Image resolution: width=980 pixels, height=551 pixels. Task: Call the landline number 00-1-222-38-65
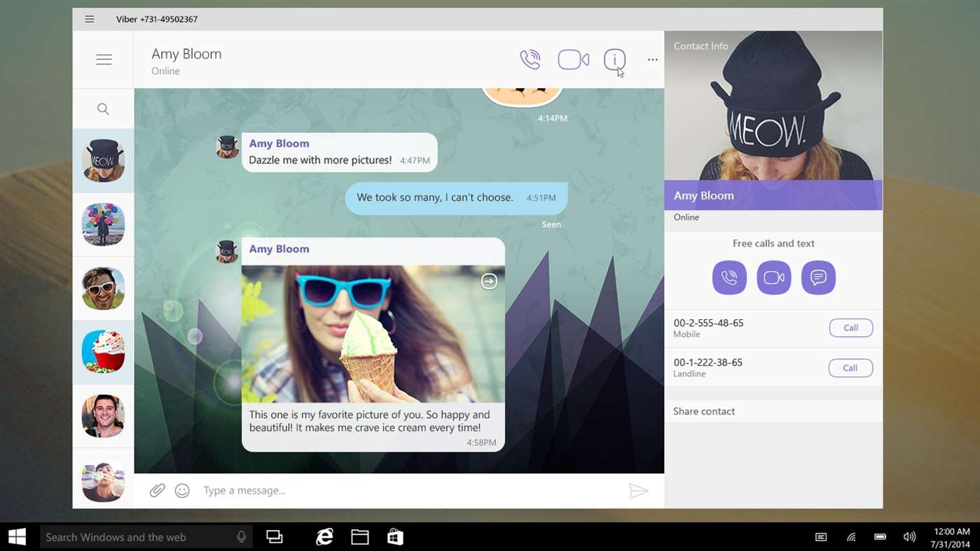pos(850,368)
